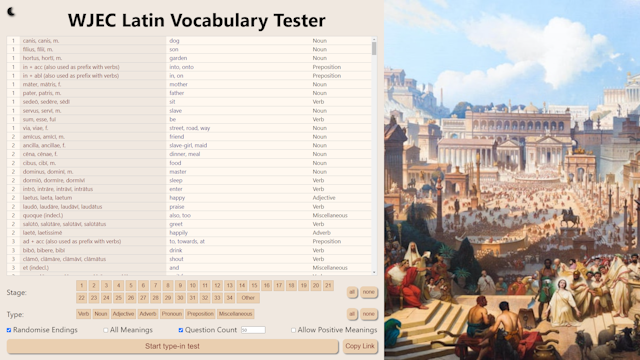Click the vocabulary list scrollbar thumb
This screenshot has height=360, width=640.
point(374,48)
